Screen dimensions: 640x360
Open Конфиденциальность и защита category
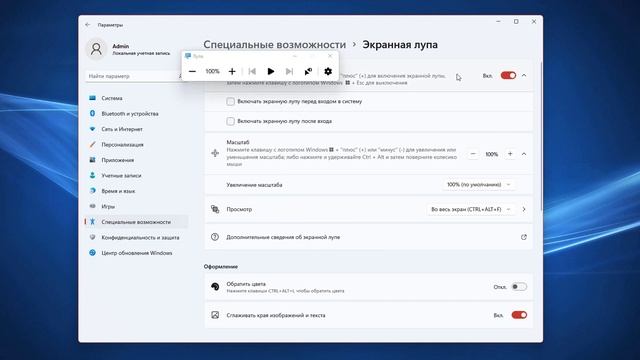[136, 238]
